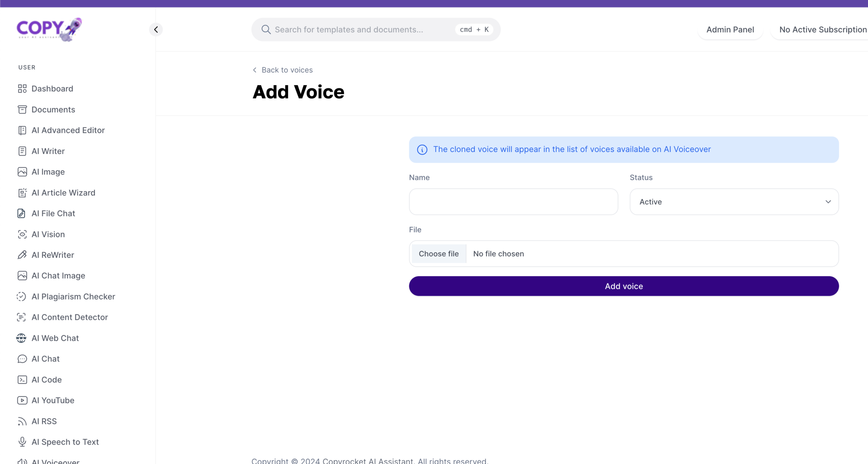The image size is (868, 464).
Task: Click the AI Image sidebar icon
Action: tap(22, 172)
